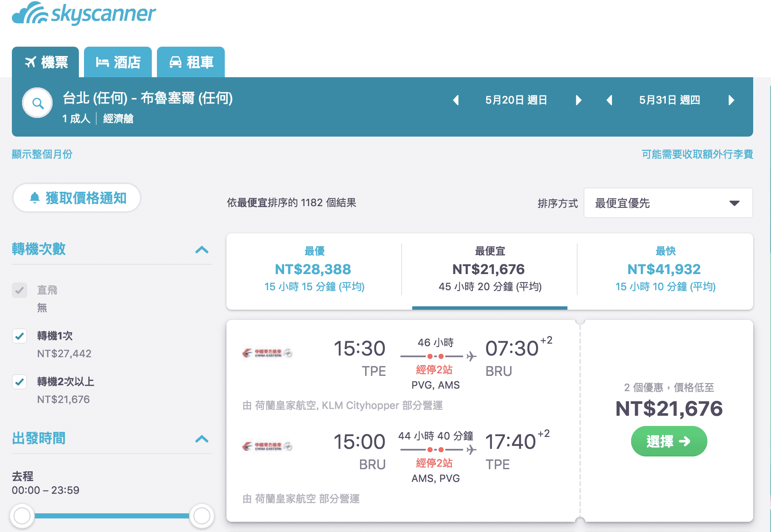Switch to the 租車 car rental tab
Image resolution: width=771 pixels, height=532 pixels.
(191, 62)
